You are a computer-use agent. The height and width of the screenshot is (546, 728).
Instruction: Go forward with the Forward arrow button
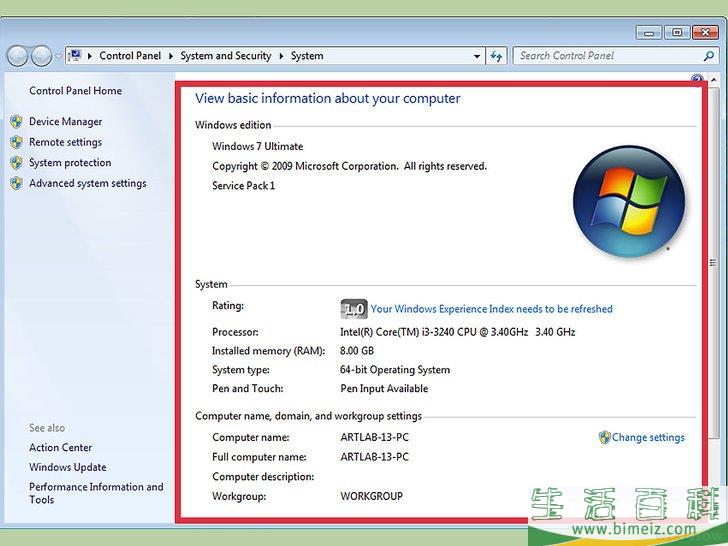pos(41,56)
